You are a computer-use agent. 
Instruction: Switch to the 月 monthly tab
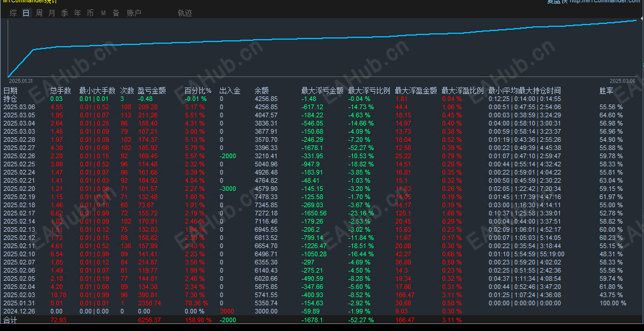51,13
